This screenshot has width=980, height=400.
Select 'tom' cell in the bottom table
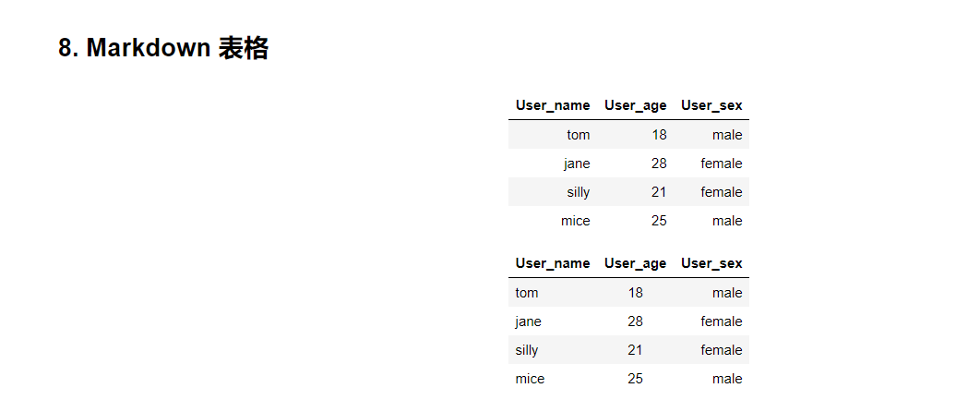[x=527, y=293]
